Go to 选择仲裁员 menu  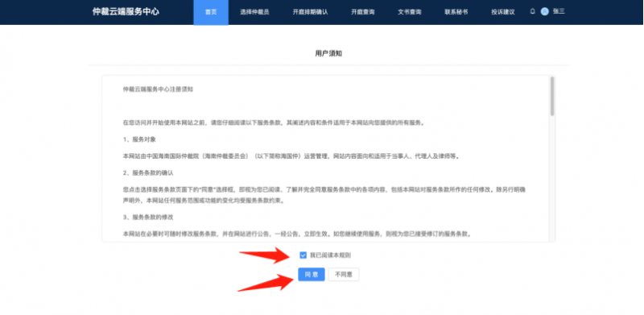click(x=254, y=12)
